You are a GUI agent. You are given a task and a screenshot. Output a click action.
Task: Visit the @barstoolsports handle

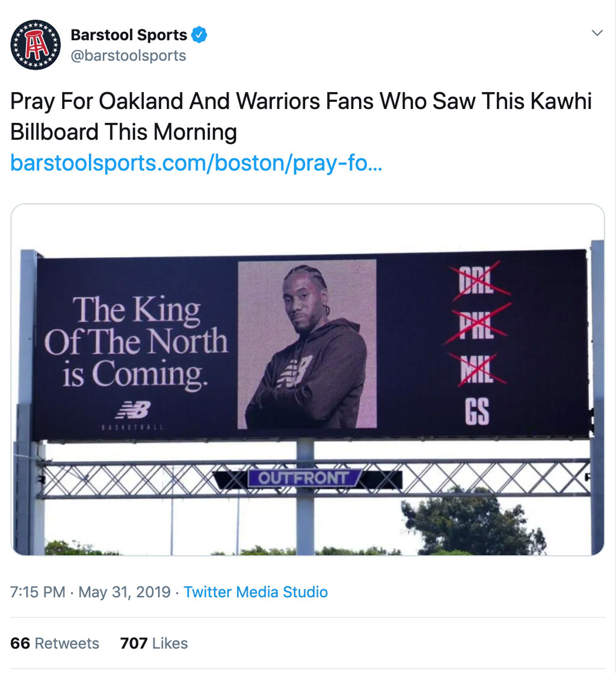point(128,56)
